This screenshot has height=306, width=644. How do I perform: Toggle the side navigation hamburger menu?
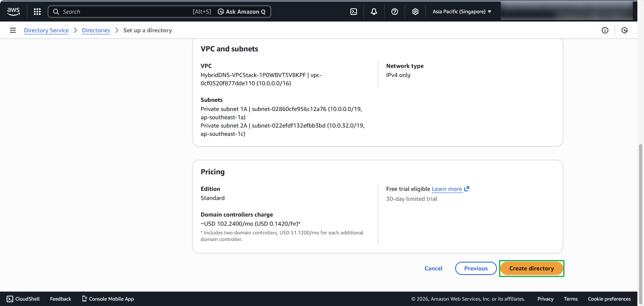coord(13,30)
